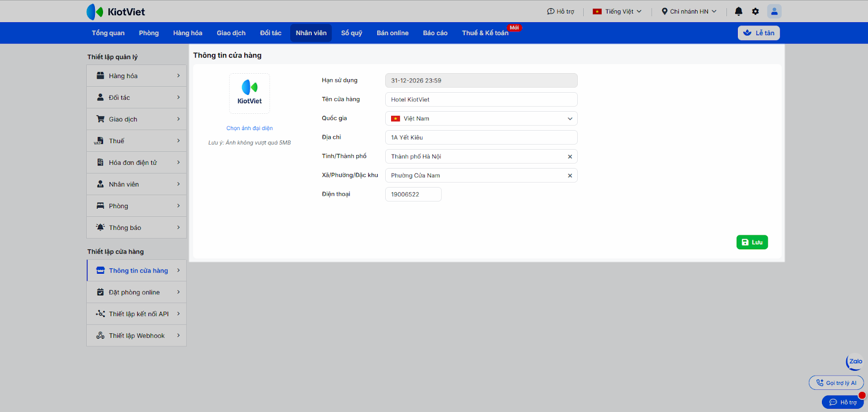868x412 pixels.
Task: Click the Gọi trợ lý AI button
Action: (836, 383)
